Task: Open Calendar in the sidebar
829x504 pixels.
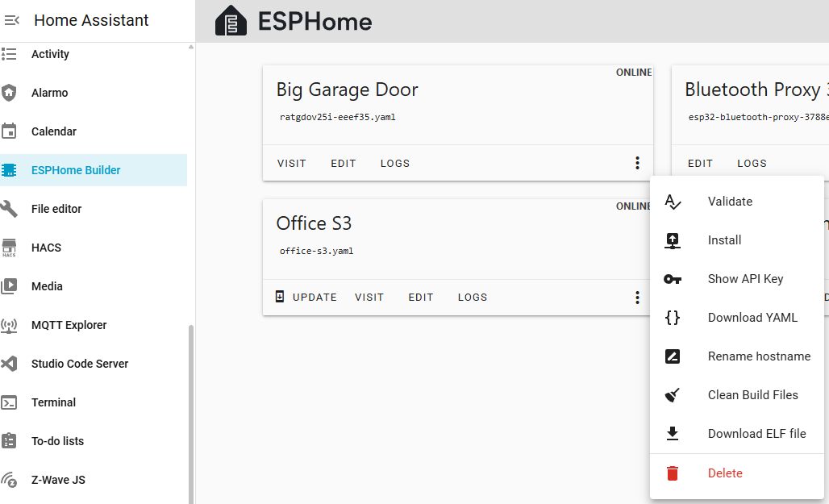Action: pos(94,131)
